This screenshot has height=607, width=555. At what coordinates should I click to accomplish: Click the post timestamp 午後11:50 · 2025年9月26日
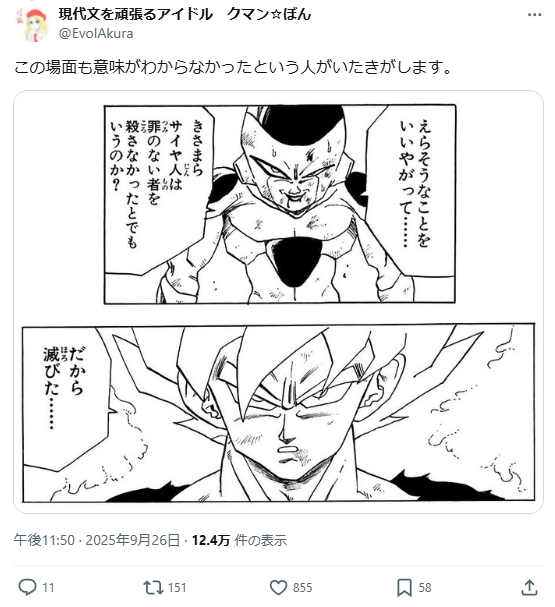coord(97,540)
